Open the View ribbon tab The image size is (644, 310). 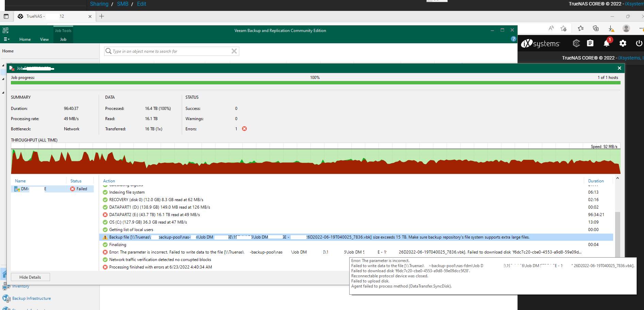pos(44,39)
